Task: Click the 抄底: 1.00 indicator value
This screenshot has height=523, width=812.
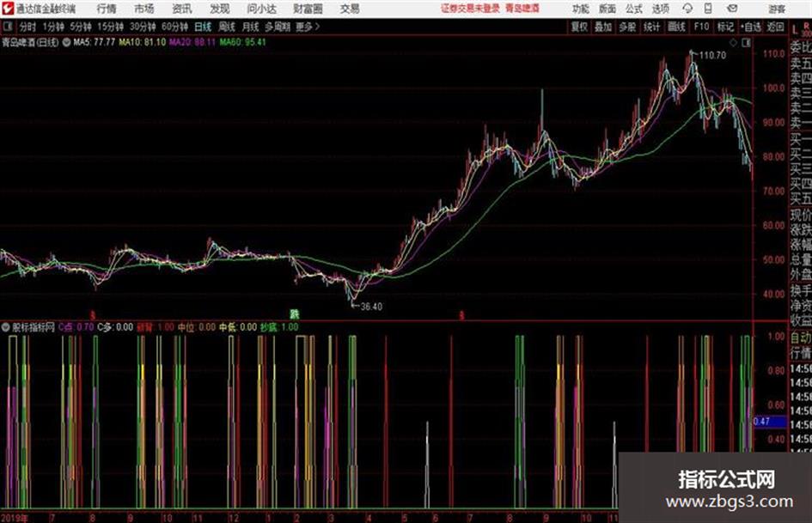Action: click(x=279, y=327)
